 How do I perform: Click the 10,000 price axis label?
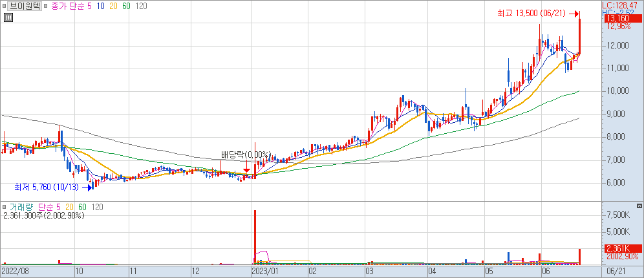pos(617,91)
